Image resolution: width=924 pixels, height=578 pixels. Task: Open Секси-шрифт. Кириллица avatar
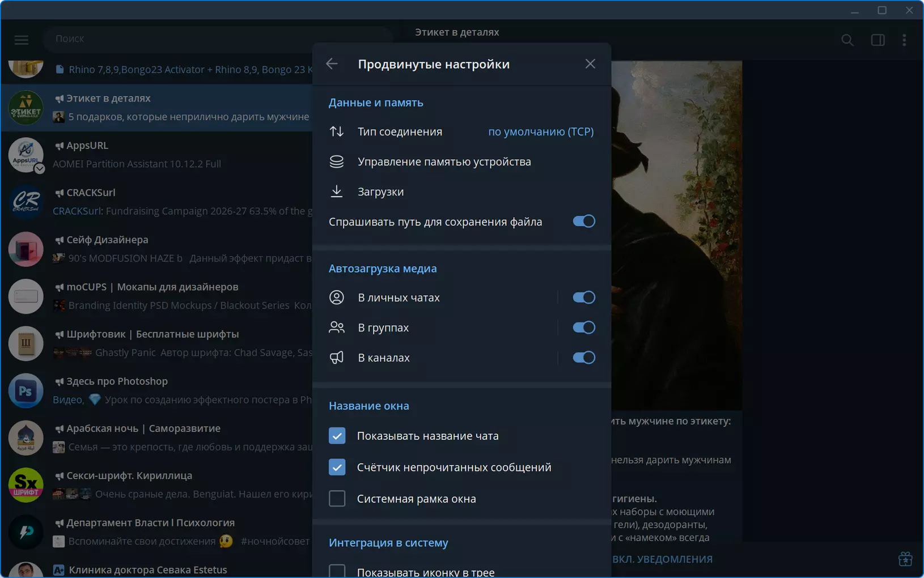26,484
